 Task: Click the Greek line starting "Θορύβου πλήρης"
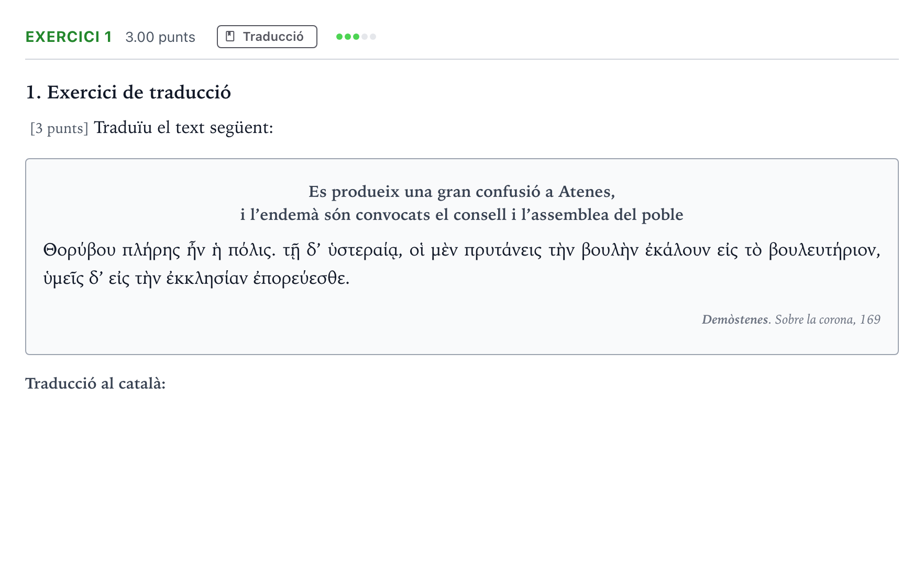click(462, 250)
